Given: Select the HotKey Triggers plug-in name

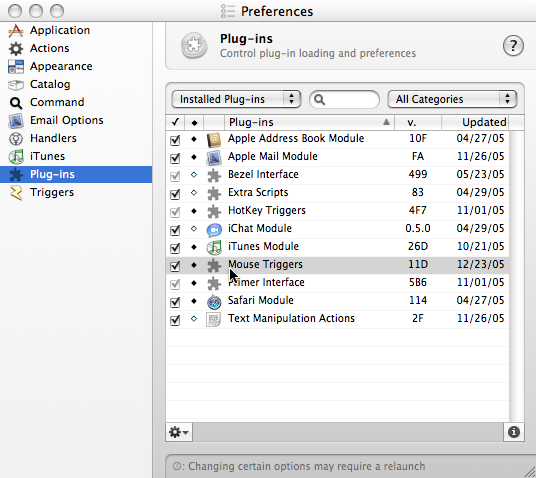Looking at the screenshot, I should (x=267, y=211).
